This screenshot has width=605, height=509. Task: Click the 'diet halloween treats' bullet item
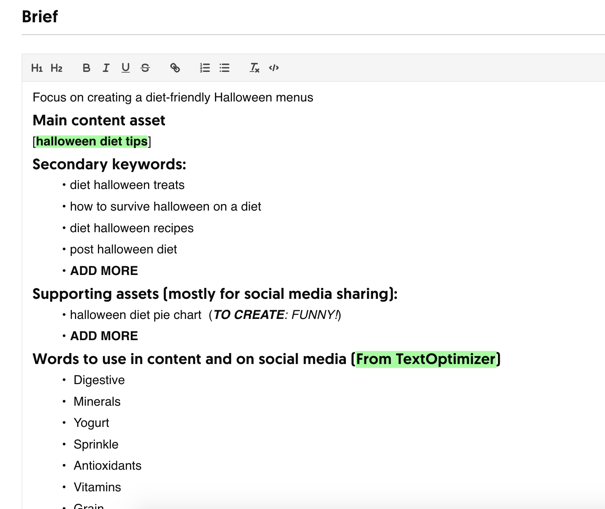coord(127,185)
